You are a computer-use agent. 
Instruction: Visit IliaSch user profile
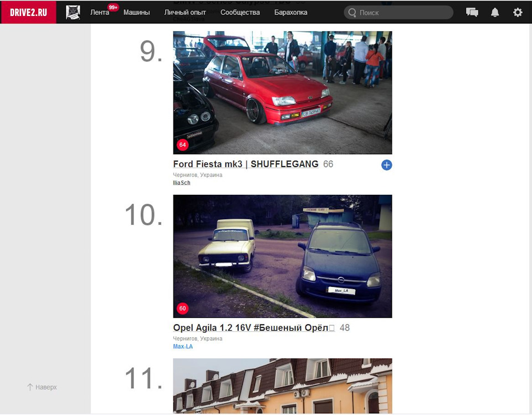point(182,183)
